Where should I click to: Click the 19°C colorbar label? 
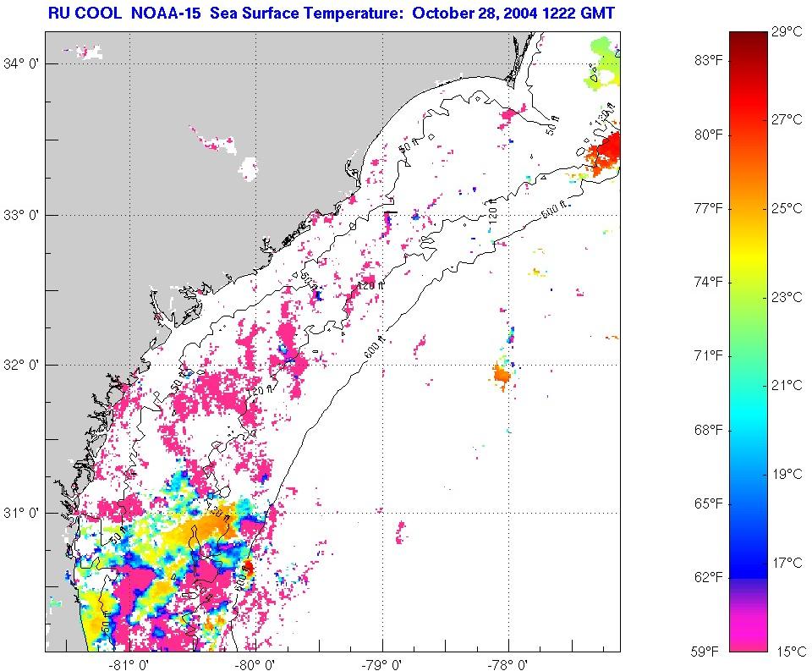787,474
